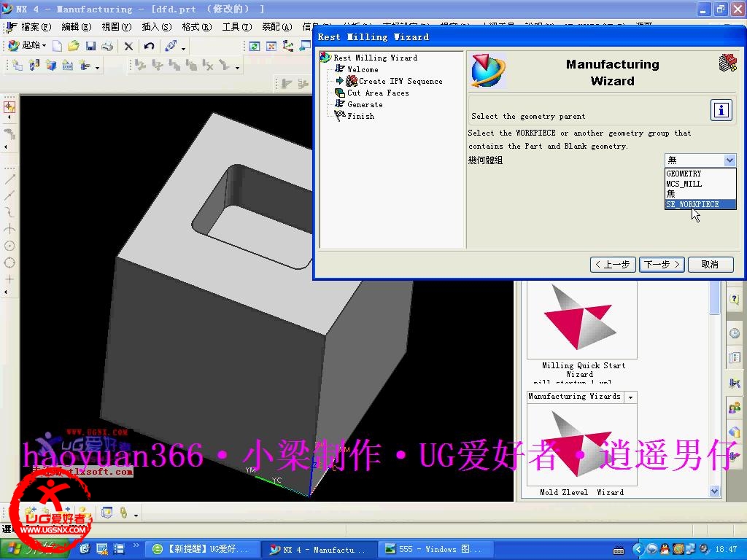The width and height of the screenshot is (747, 560).
Task: Click the blue pen/sketch toolbar icon
Action: (x=170, y=46)
